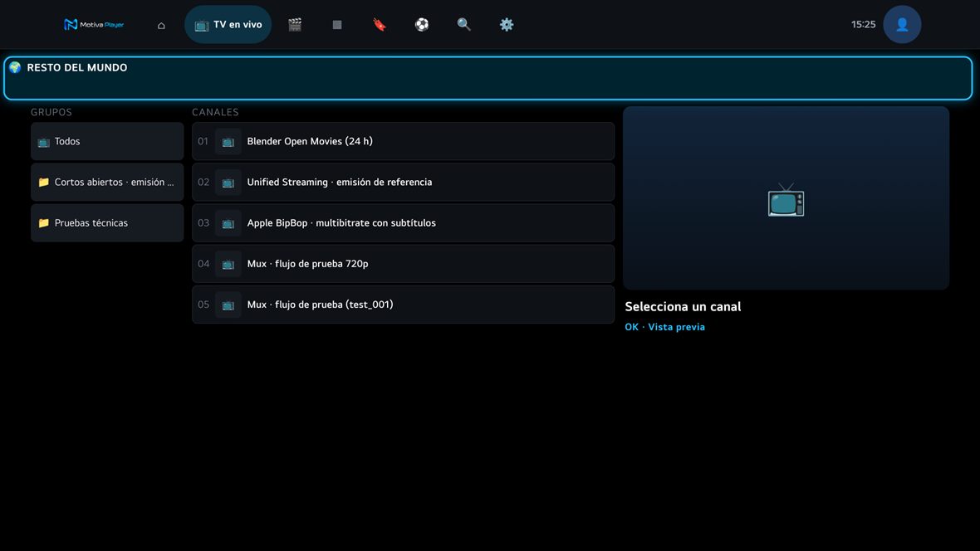Viewport: 980px width, 551px height.
Task: Open the sports soccer ball icon
Action: click(422, 24)
